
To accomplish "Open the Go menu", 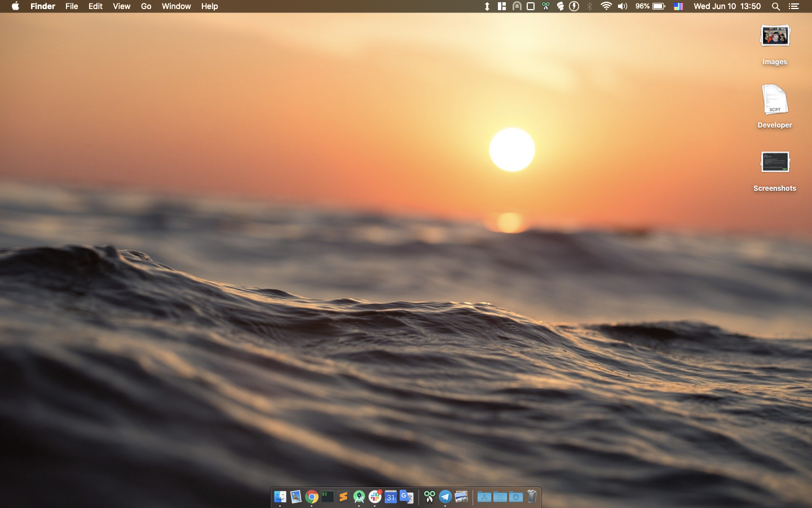I will [x=146, y=6].
